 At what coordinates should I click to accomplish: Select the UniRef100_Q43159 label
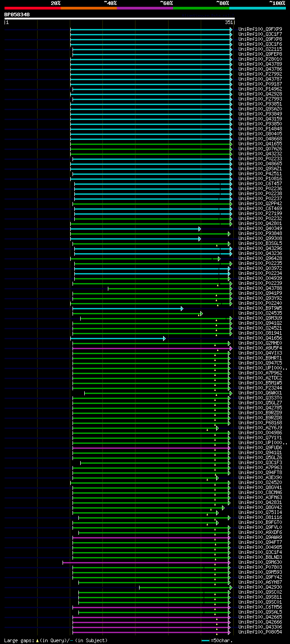pyautogui.click(x=260, y=119)
